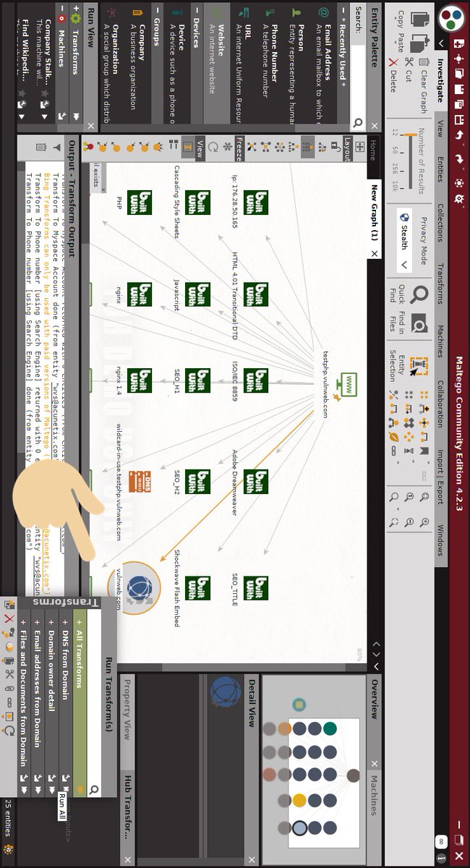Screen dimensions: 470x868
Task: Toggle the Layout mode button
Action: pyautogui.click(x=348, y=148)
